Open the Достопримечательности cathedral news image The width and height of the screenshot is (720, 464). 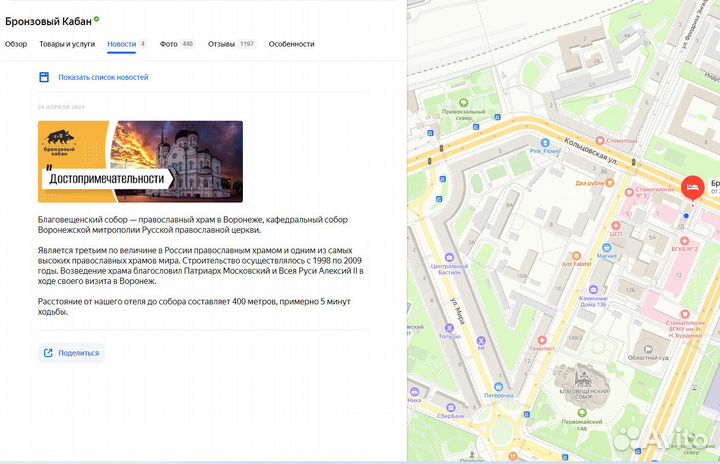141,161
